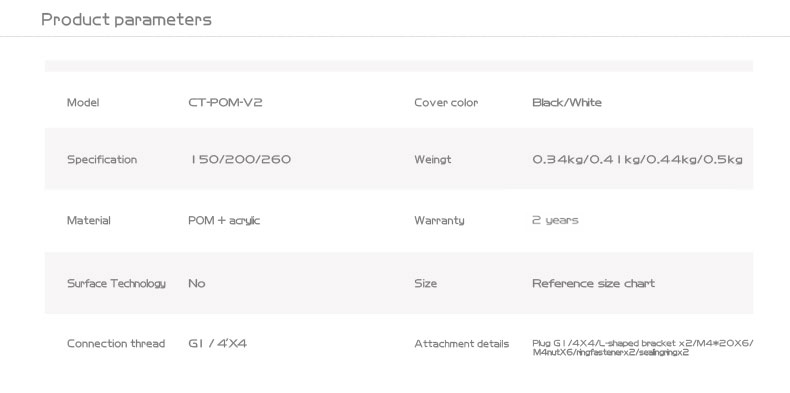Click the 0.34kg/0.41kg weight values
The image size is (790, 393).
coord(637,160)
